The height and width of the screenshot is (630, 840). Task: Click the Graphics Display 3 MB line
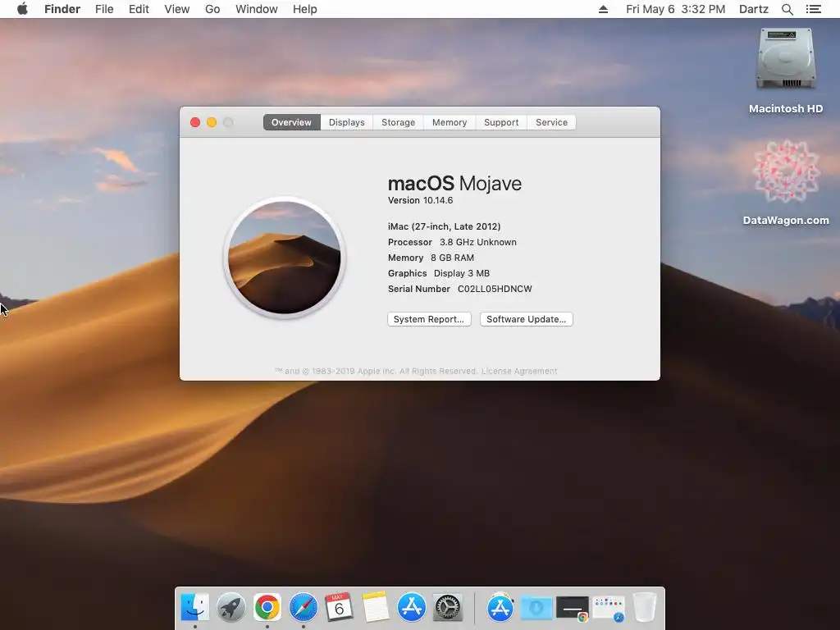click(439, 273)
